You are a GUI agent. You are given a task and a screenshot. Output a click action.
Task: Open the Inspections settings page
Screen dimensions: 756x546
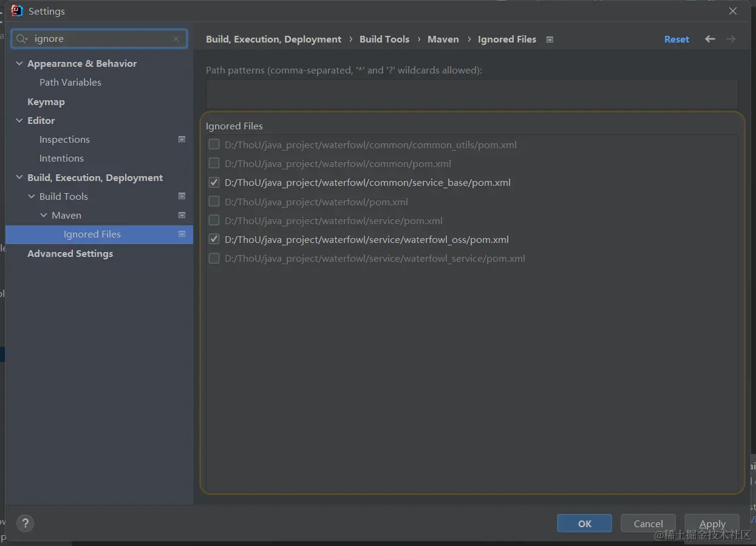(64, 139)
